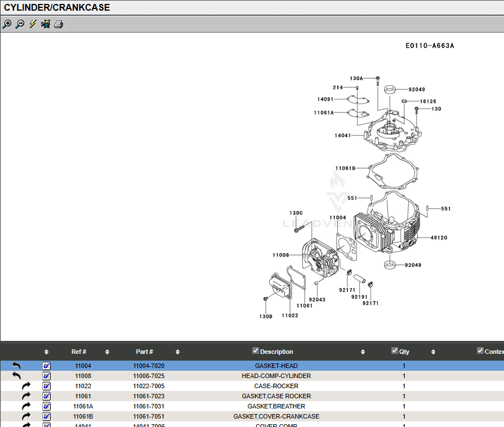Toggle the Context column checkbox
504x427 pixels.
(480, 351)
